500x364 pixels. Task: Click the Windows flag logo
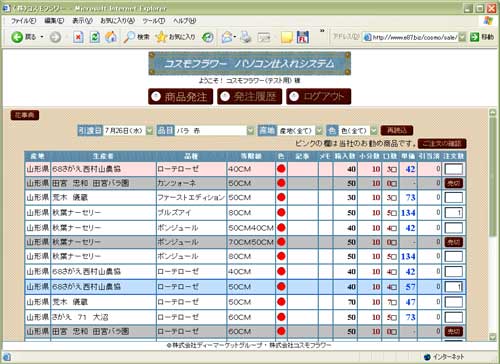(488, 21)
